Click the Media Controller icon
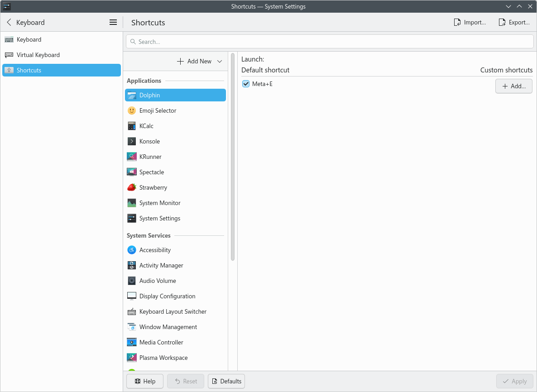The image size is (537, 392). 132,342
